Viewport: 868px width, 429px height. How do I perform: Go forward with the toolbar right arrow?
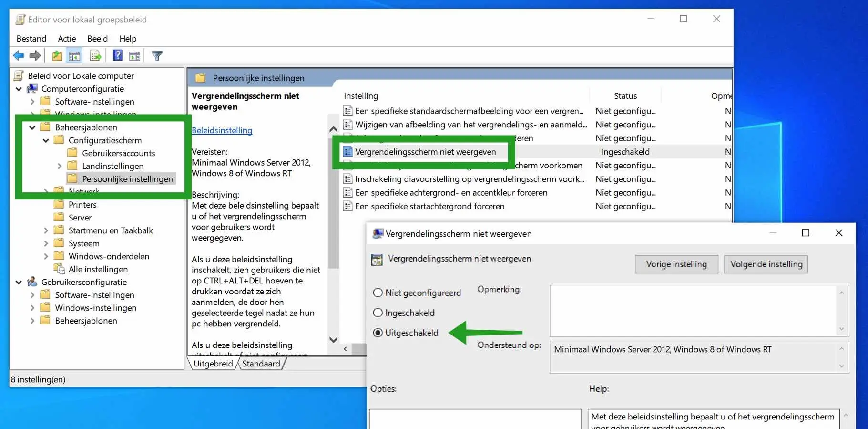coord(35,56)
